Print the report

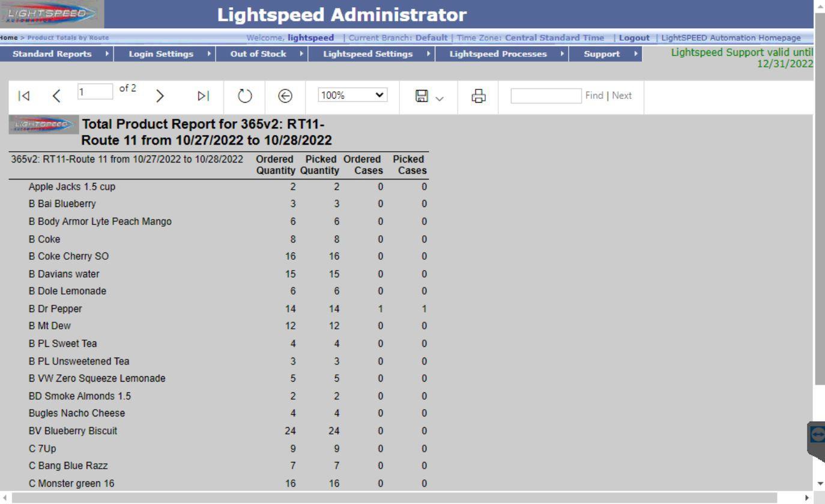478,96
